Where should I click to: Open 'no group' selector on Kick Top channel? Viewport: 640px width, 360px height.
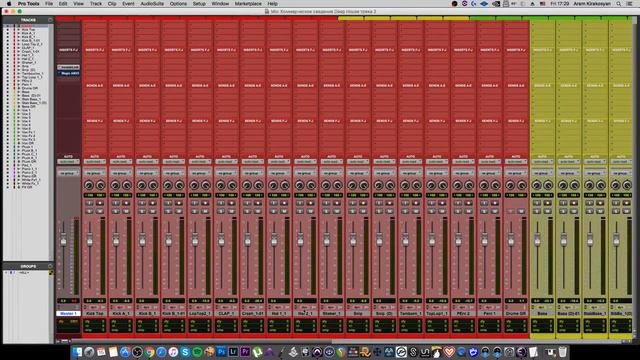tap(94, 173)
